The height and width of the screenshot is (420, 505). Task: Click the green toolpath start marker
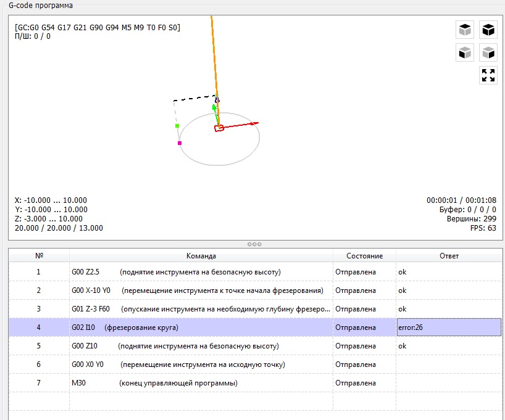[177, 126]
